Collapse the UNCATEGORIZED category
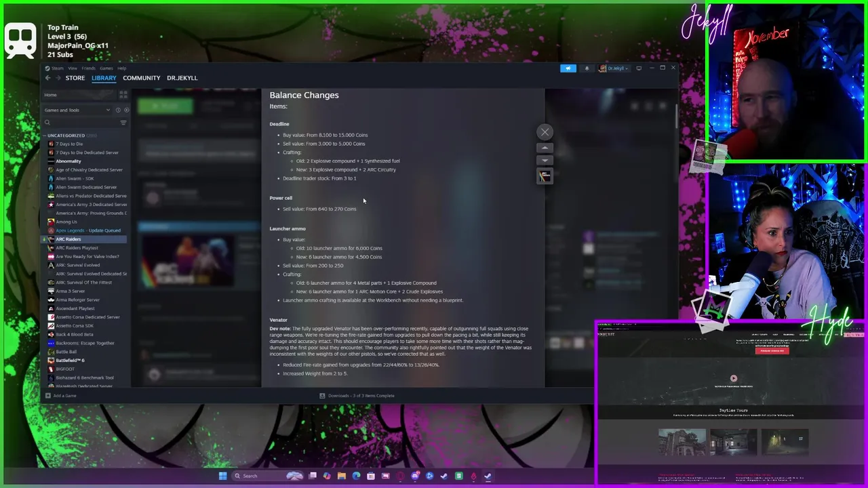This screenshot has width=868, height=488. coord(45,136)
